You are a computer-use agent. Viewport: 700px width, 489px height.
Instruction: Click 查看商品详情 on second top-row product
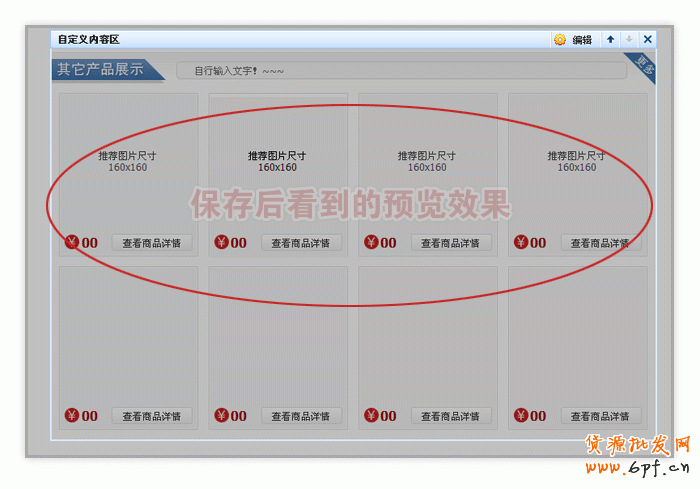(302, 243)
